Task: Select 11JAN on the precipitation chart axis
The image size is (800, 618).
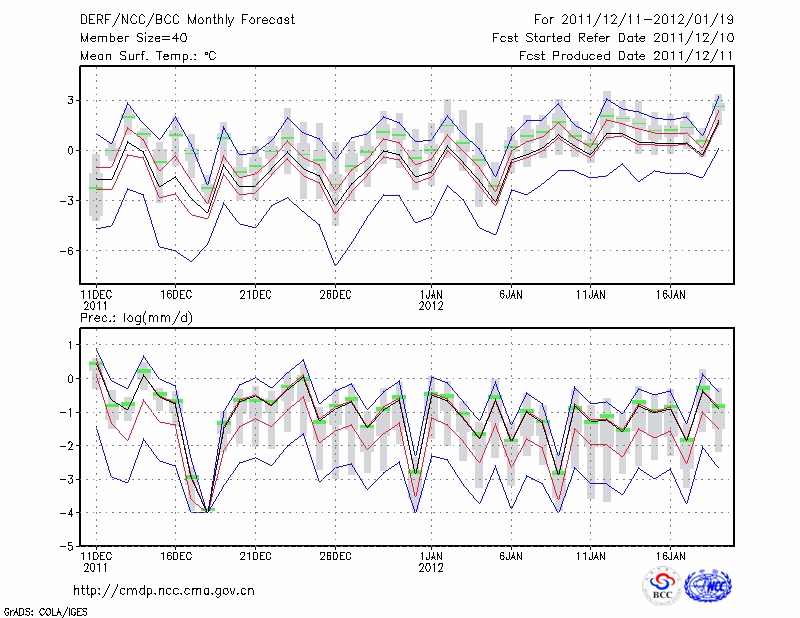Action: tap(591, 556)
